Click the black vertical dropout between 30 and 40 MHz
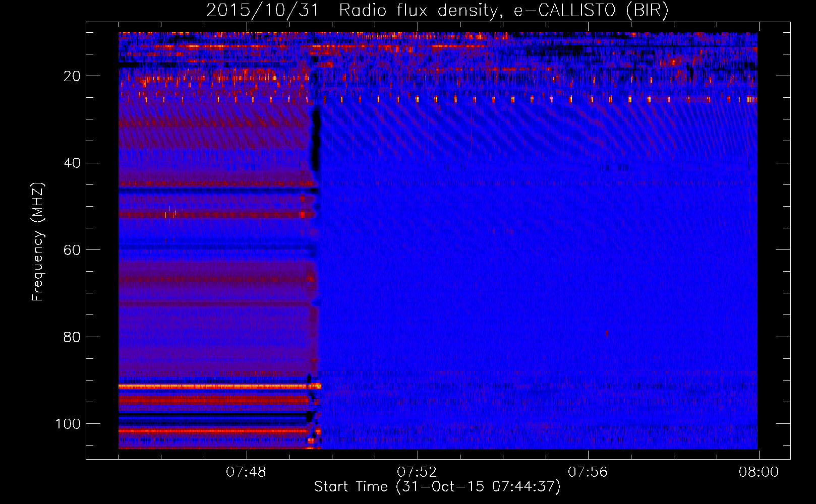This screenshot has width=816, height=504. 316,141
